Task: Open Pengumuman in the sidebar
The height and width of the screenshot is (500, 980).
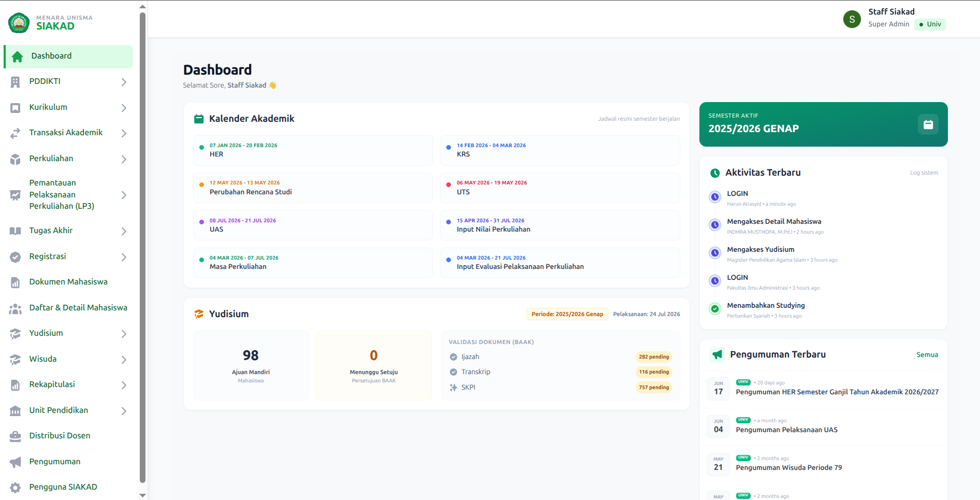Action: coord(68,462)
